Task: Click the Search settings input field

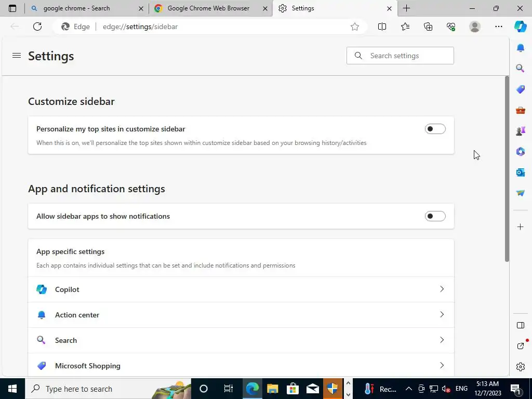Action: [x=400, y=56]
